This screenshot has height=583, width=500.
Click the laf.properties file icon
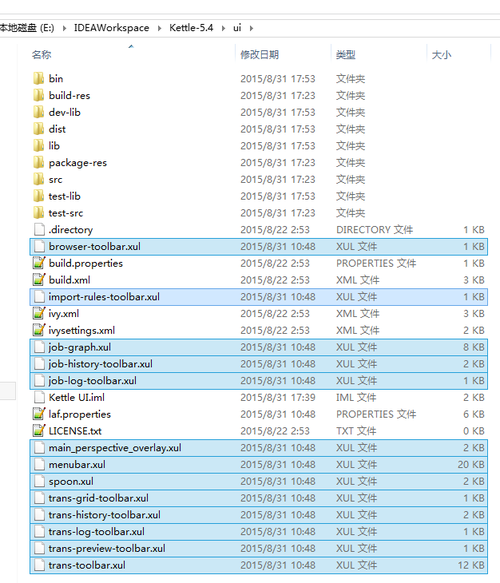point(39,414)
